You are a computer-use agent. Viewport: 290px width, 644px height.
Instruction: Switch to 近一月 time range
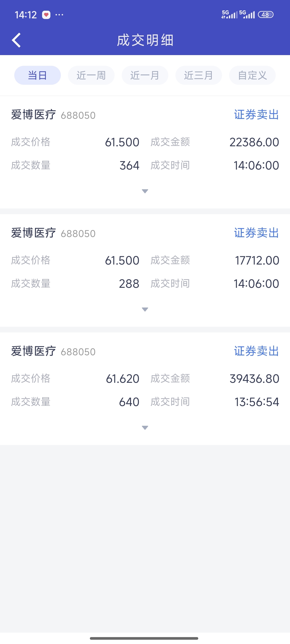point(145,75)
